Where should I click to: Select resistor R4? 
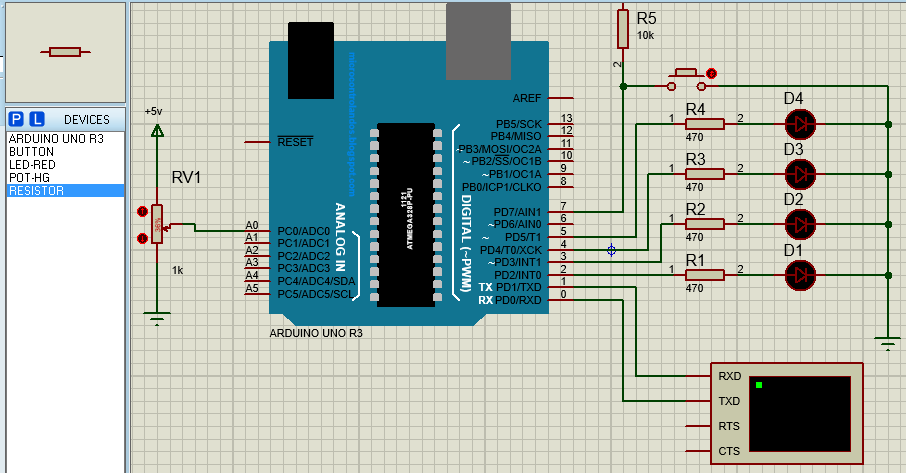[x=704, y=124]
